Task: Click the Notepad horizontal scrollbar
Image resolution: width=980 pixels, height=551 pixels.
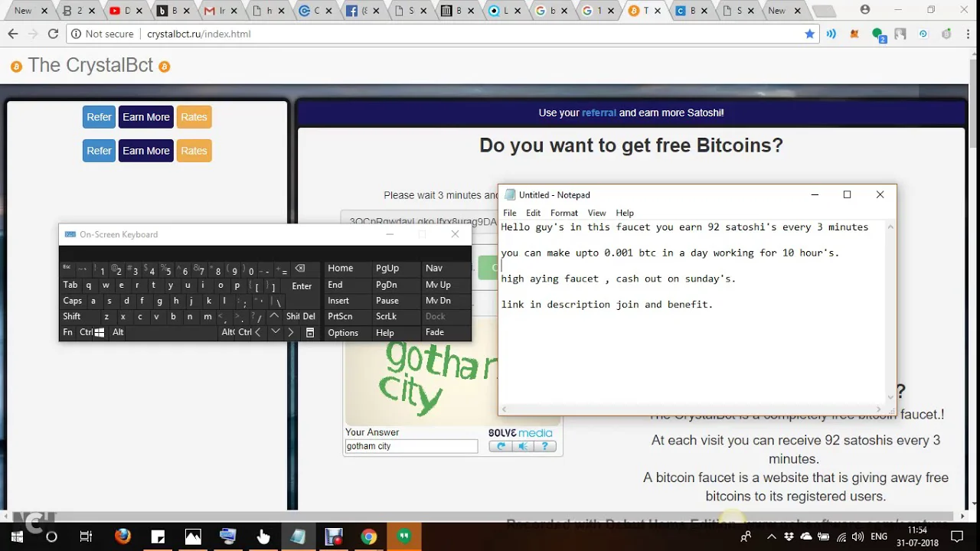Action: coord(692,409)
